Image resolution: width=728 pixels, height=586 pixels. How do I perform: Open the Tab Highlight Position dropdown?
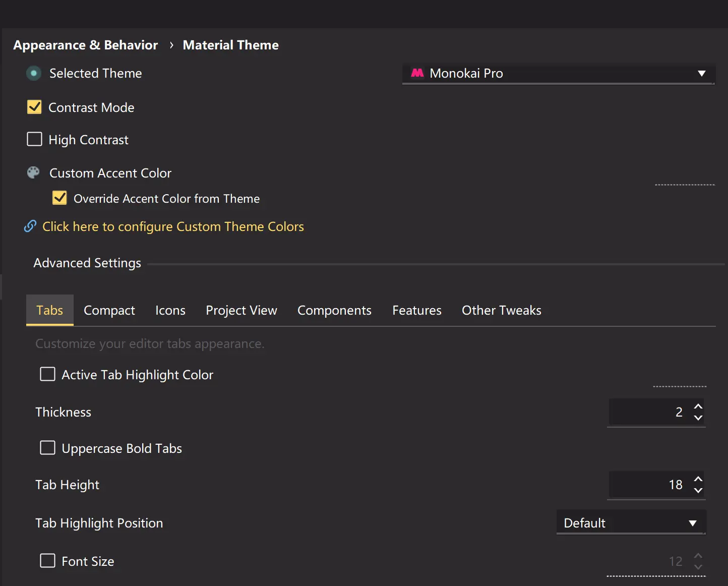(x=631, y=523)
